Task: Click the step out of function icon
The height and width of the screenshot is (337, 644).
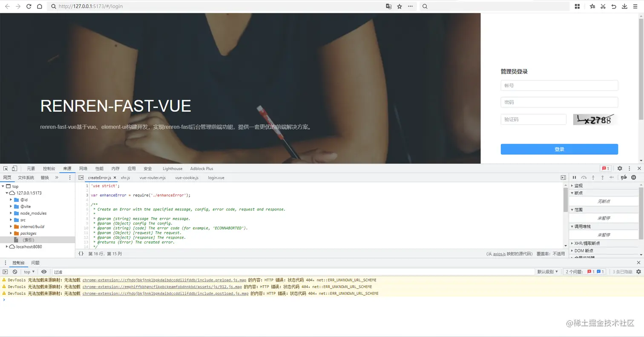Action: (x=602, y=178)
